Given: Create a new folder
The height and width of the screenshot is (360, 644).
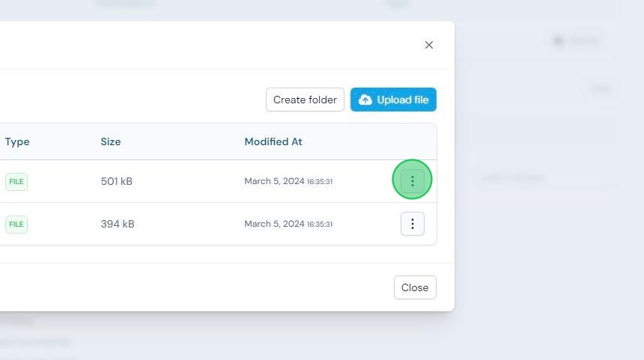Looking at the screenshot, I should click(305, 100).
